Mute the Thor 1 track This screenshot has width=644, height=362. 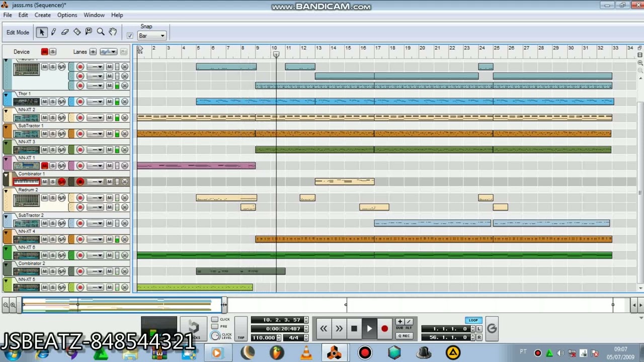[x=45, y=102]
